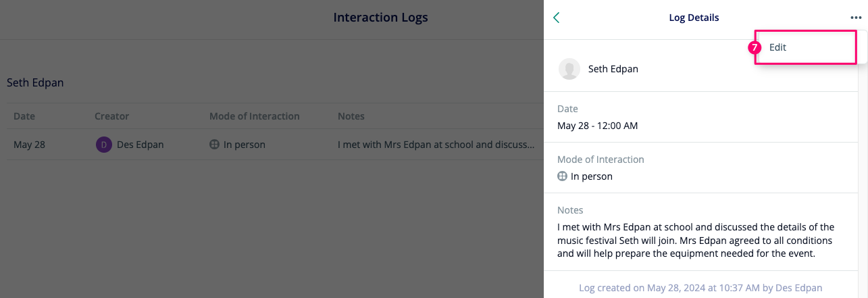
Task: Click the back chevron in Log Details
Action: pos(557,18)
